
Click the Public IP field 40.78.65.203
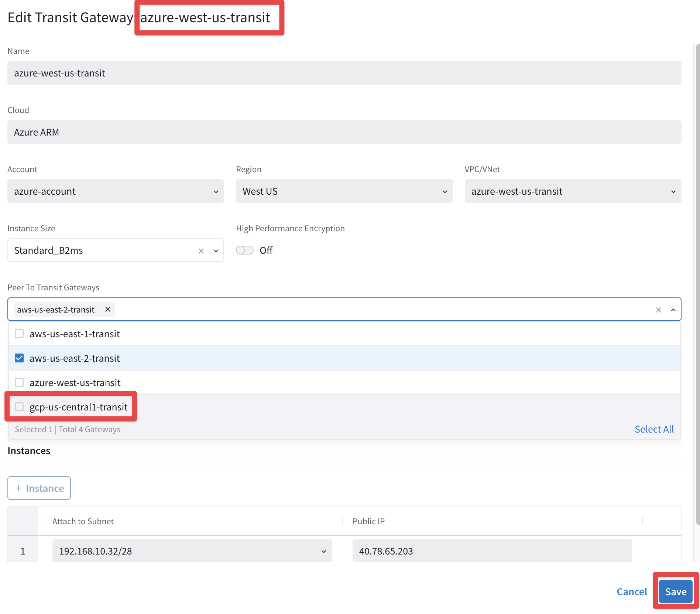(x=492, y=551)
